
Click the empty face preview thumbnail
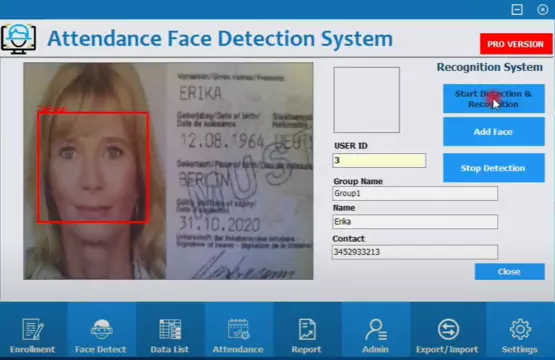tap(366, 100)
